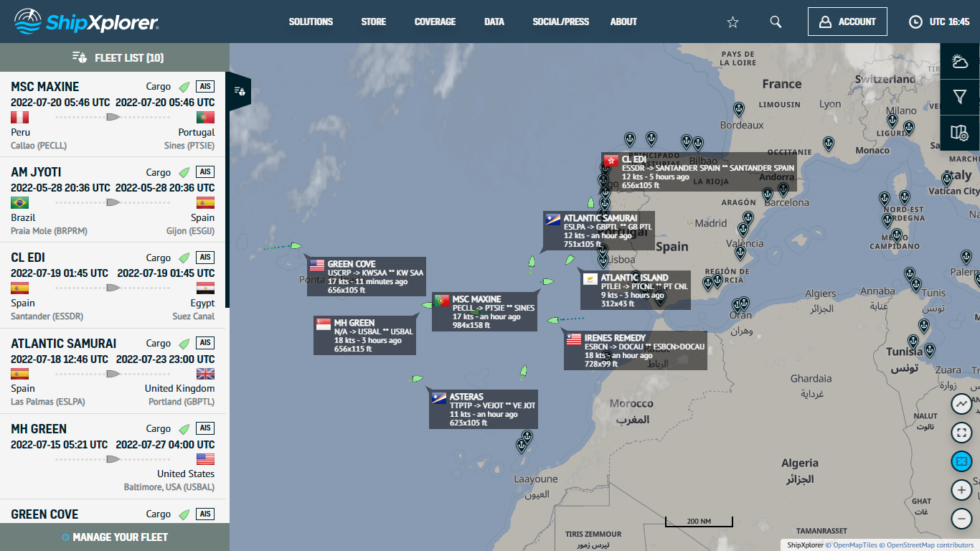Image resolution: width=980 pixels, height=551 pixels.
Task: Click the MSC MAXINE voyage progress bar
Action: 113,117
